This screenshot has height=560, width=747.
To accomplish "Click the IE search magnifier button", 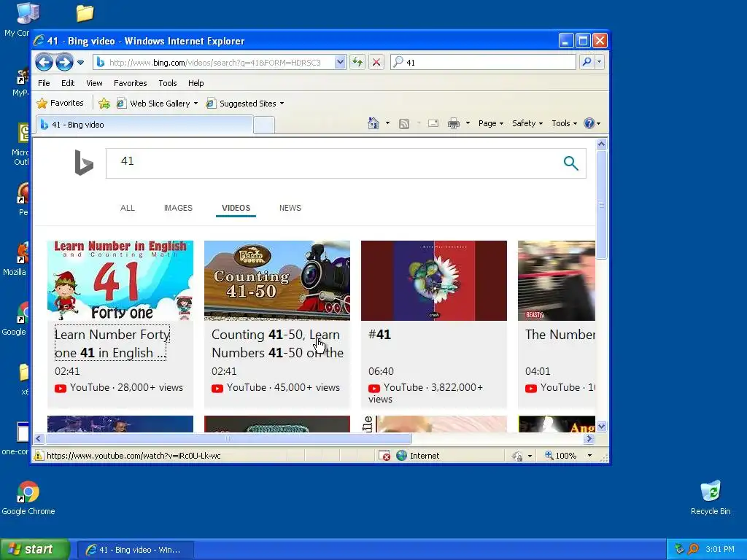I will [587, 62].
